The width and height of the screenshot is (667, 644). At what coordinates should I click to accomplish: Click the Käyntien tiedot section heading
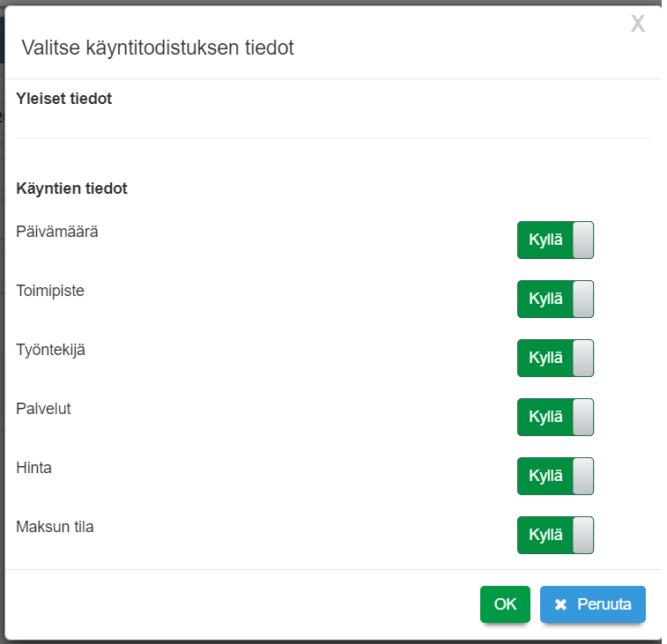(x=72, y=188)
